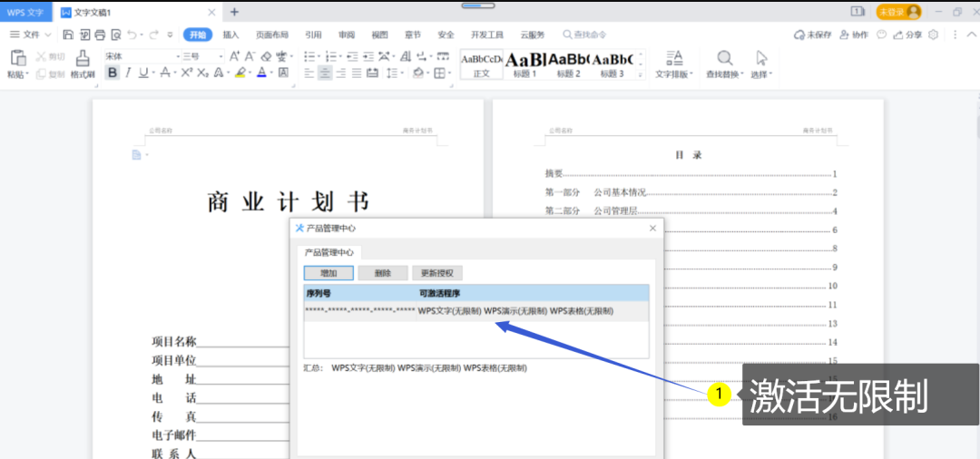Image resolution: width=980 pixels, height=459 pixels.
Task: Apply Strikethrough formatting
Action: pyautogui.click(x=164, y=73)
